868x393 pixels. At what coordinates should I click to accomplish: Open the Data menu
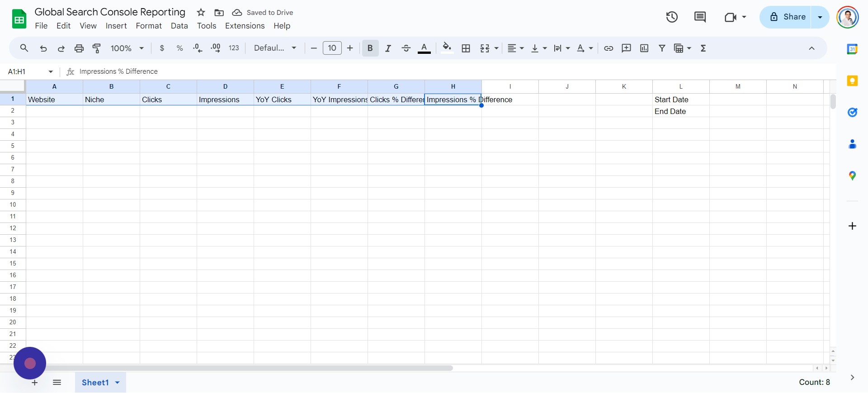(x=179, y=26)
